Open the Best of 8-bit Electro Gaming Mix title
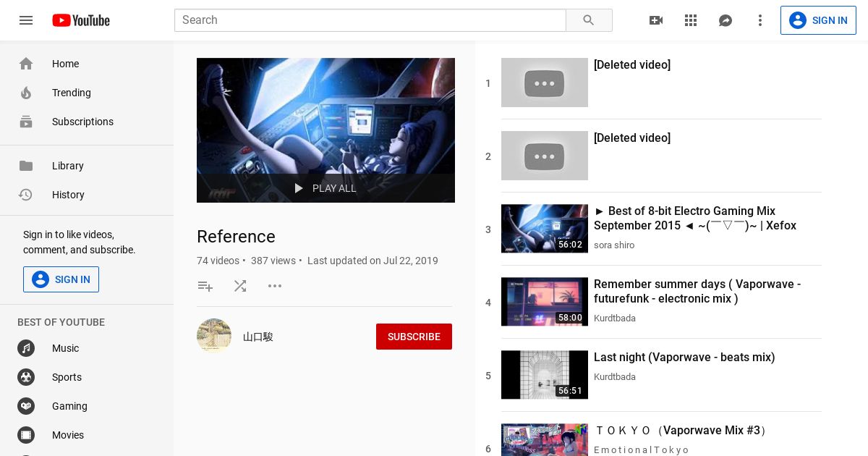 pos(695,219)
